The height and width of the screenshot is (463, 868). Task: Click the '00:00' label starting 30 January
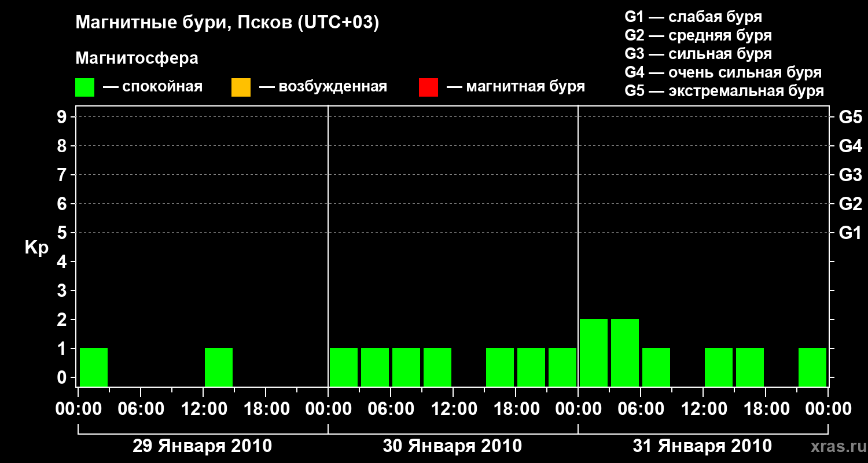point(328,409)
